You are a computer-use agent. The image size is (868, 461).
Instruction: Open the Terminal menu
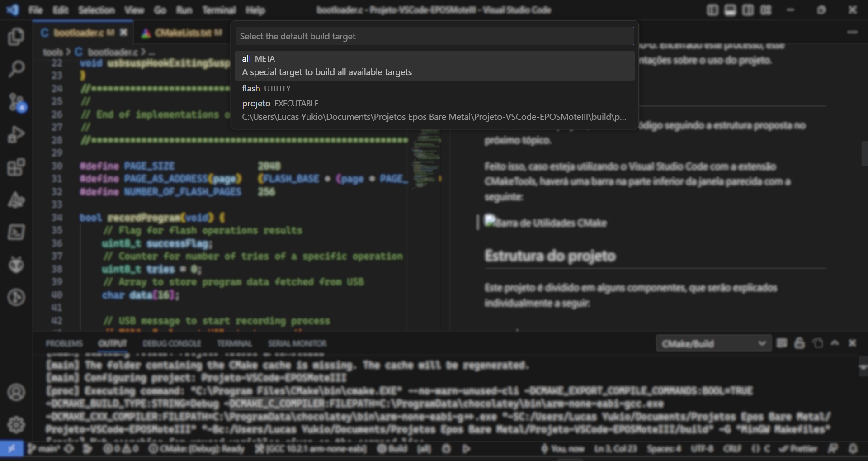[x=219, y=10]
